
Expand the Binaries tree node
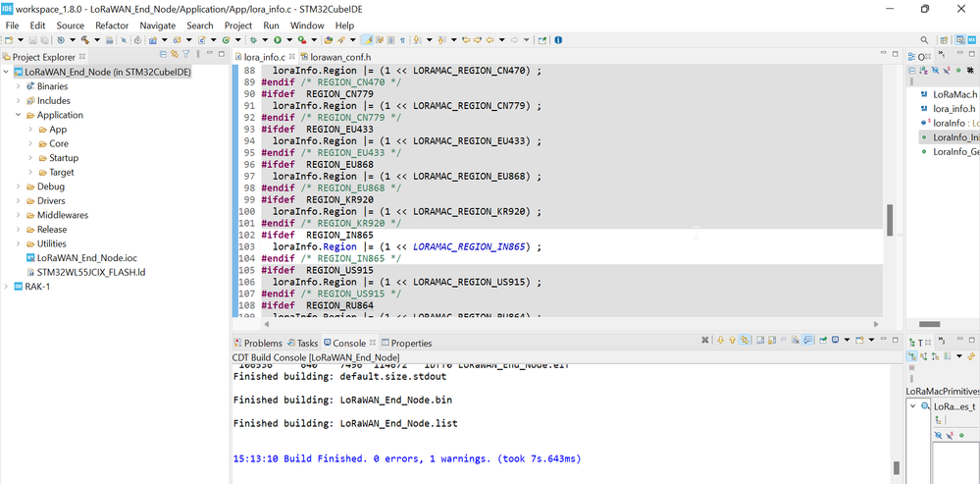18,86
